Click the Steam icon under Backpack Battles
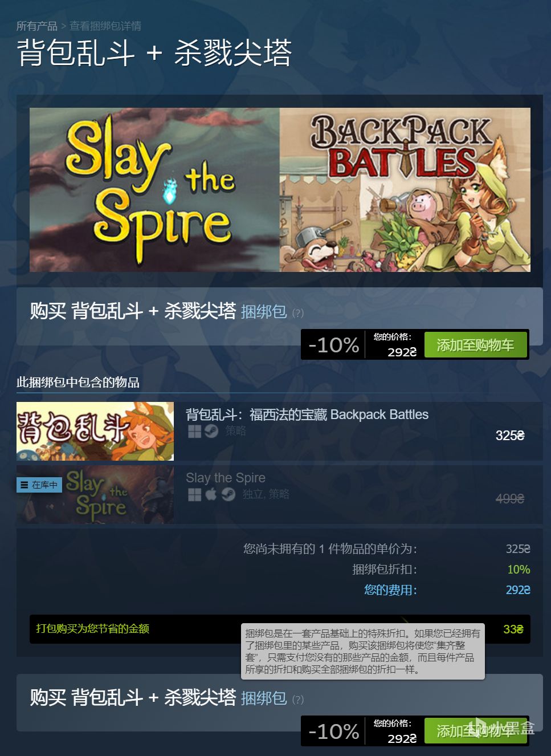This screenshot has height=756, width=551. (x=211, y=432)
